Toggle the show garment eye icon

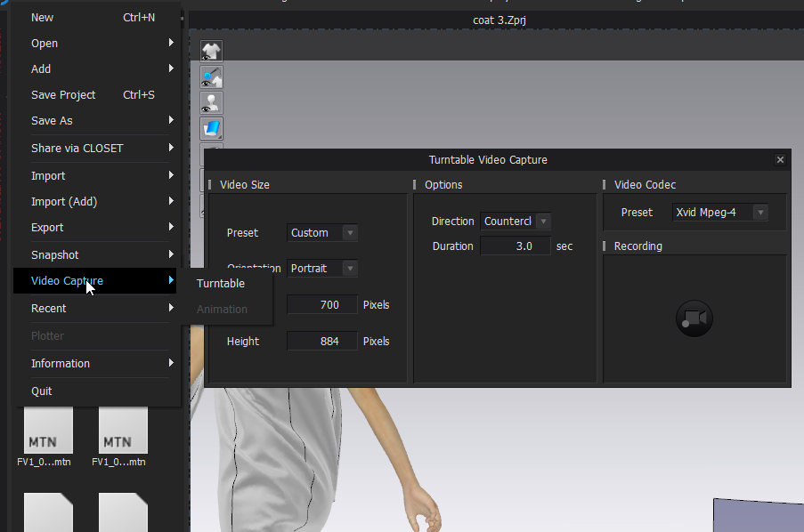[x=211, y=52]
